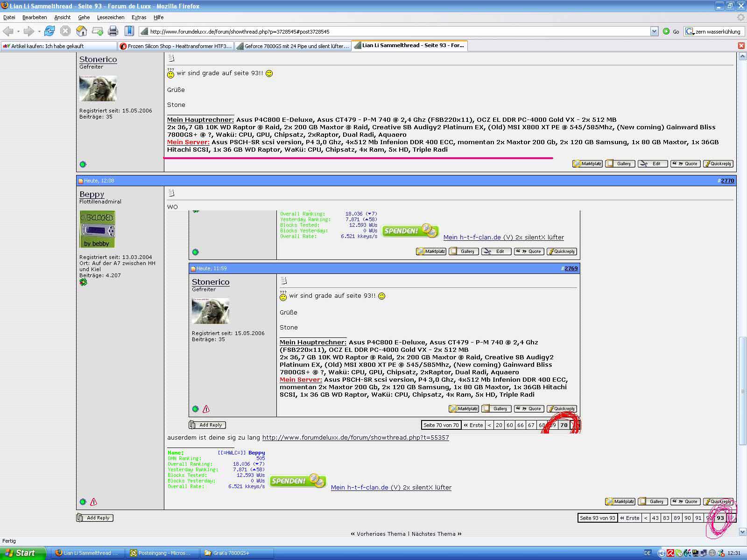The image size is (747, 560).
Task: Click the search engine icon in search box
Action: (690, 31)
